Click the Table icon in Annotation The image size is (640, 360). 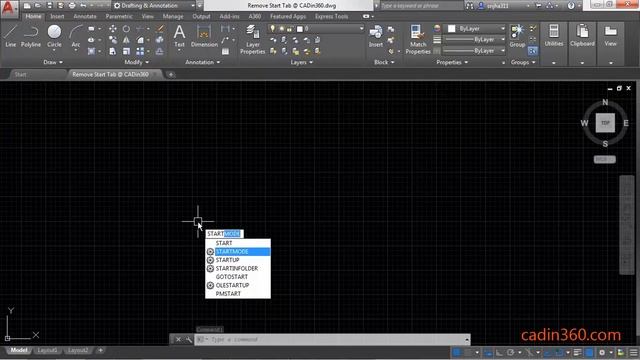tap(225, 51)
